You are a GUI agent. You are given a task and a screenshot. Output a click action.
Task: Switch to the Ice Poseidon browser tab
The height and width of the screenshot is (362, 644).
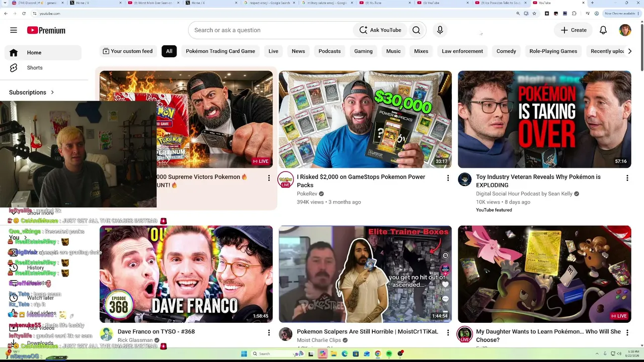point(501,3)
